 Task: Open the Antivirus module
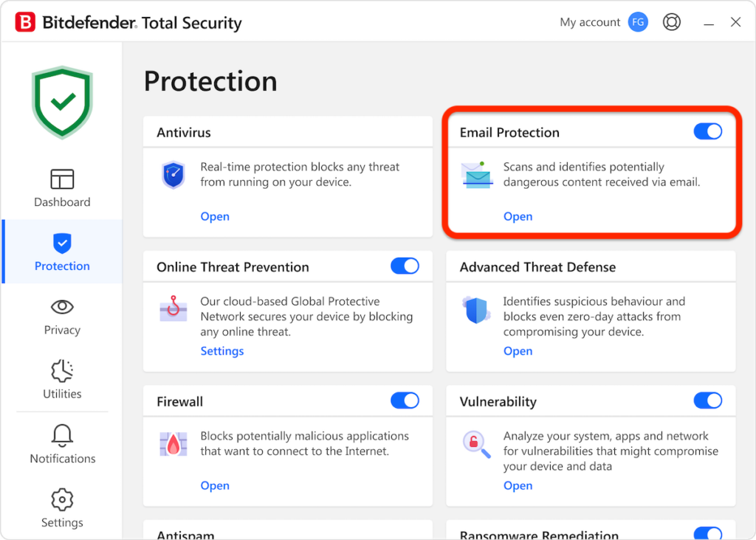215,216
